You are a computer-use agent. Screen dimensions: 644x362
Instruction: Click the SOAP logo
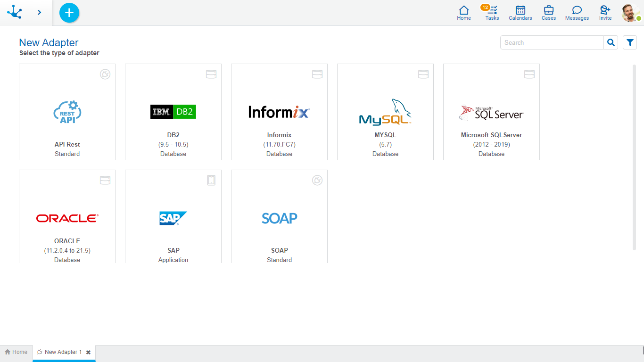coord(280,218)
